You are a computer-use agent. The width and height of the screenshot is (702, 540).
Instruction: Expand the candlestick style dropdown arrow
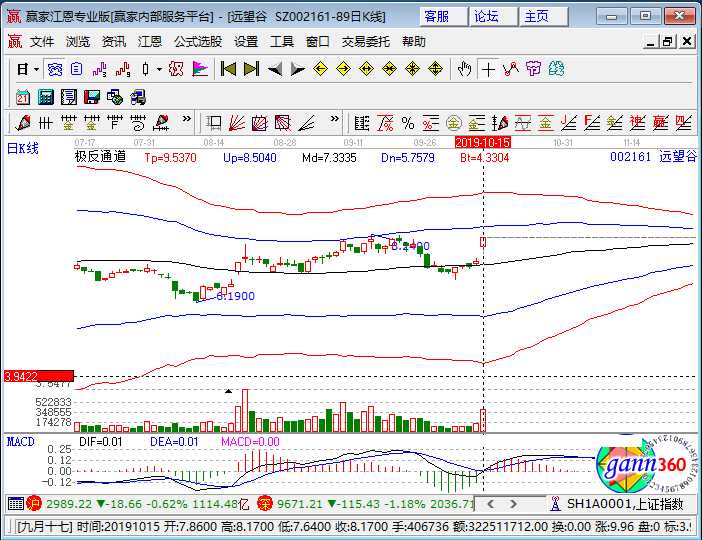pos(160,69)
